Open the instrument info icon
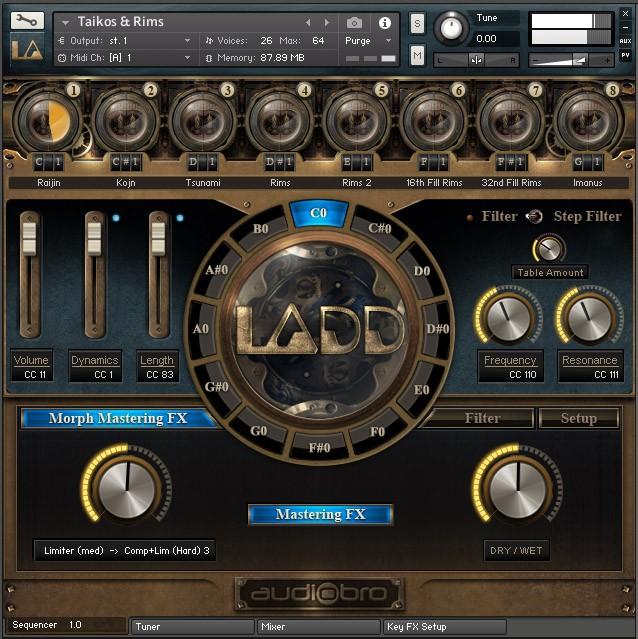Image resolution: width=638 pixels, height=639 pixels. [384, 23]
